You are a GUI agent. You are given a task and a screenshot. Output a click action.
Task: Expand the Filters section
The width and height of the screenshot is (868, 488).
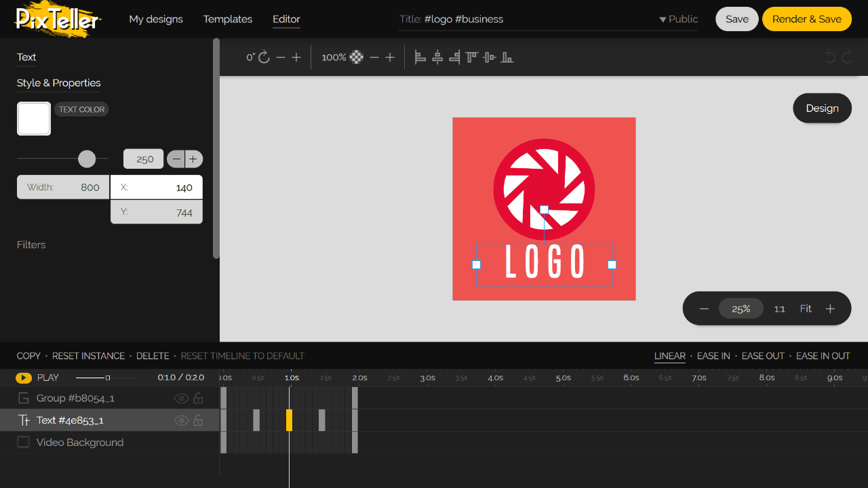click(x=31, y=245)
